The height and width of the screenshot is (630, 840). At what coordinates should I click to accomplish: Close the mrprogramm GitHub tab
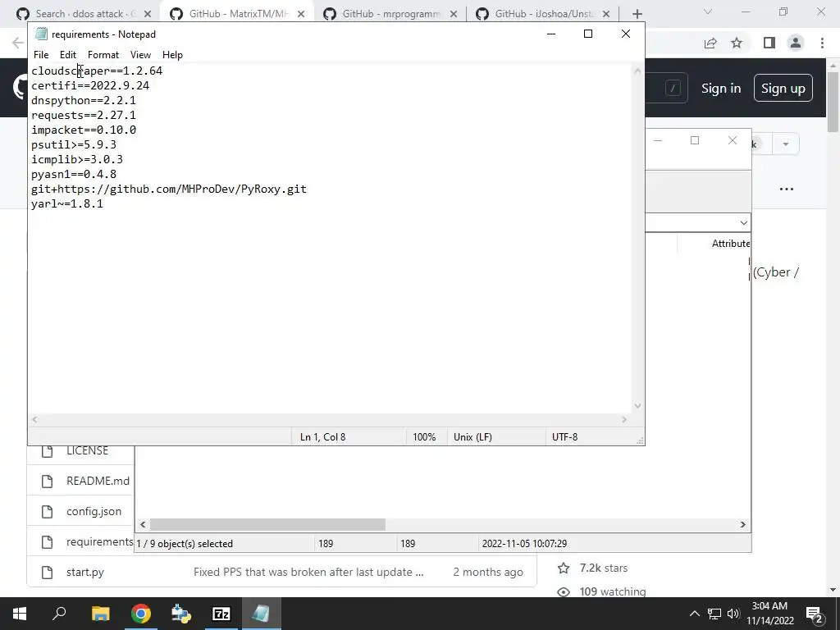click(x=454, y=14)
